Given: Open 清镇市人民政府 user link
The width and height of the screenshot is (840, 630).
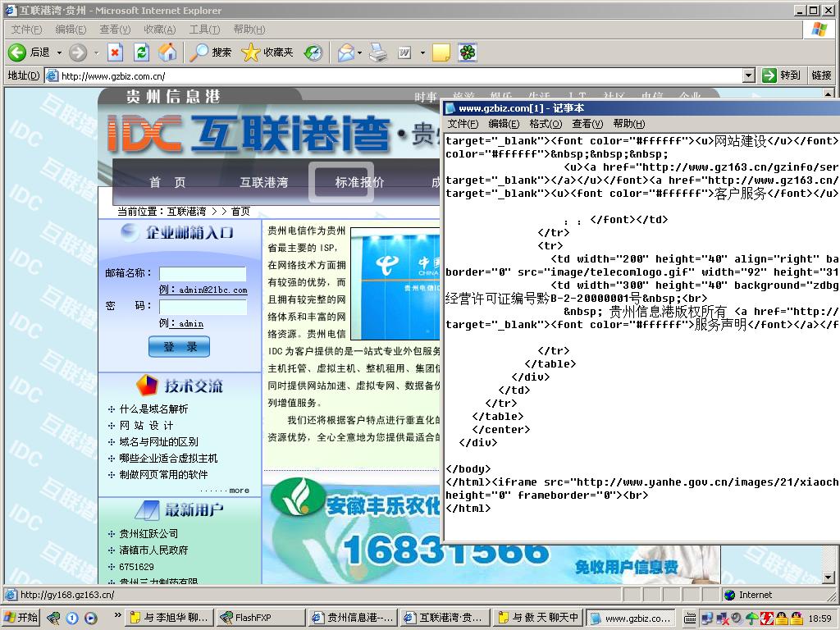Looking at the screenshot, I should click(x=153, y=550).
